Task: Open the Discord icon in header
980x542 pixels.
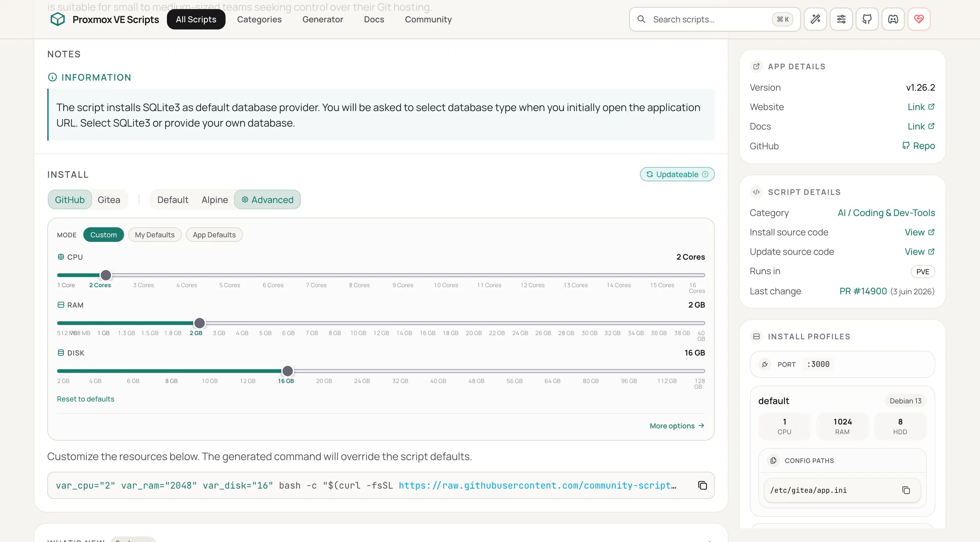Action: [x=892, y=19]
